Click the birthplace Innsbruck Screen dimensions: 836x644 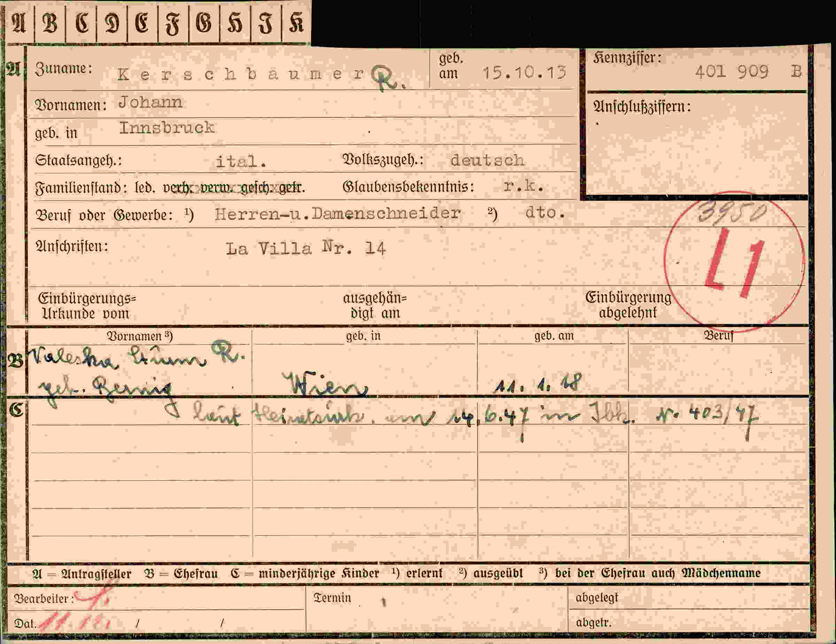coord(167,128)
